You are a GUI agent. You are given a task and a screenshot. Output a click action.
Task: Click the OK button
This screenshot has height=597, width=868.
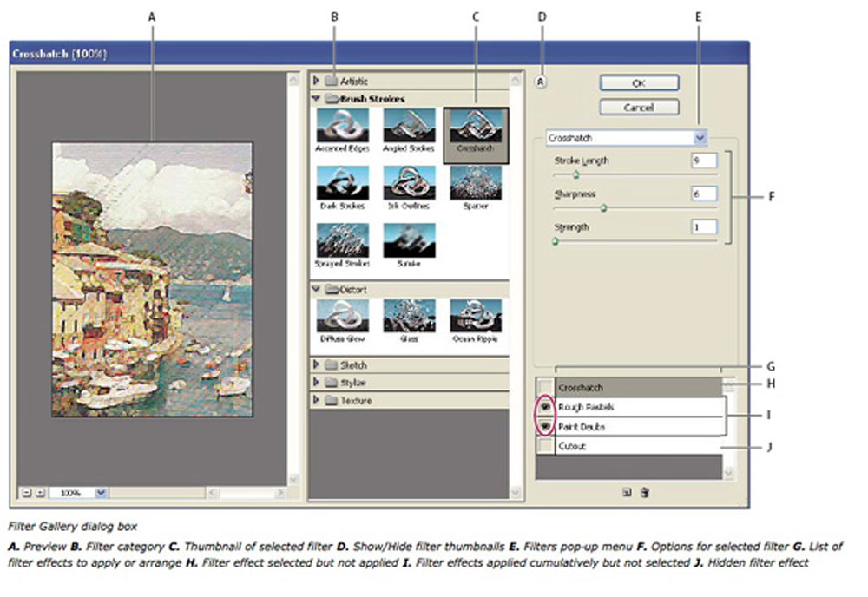coord(638,82)
